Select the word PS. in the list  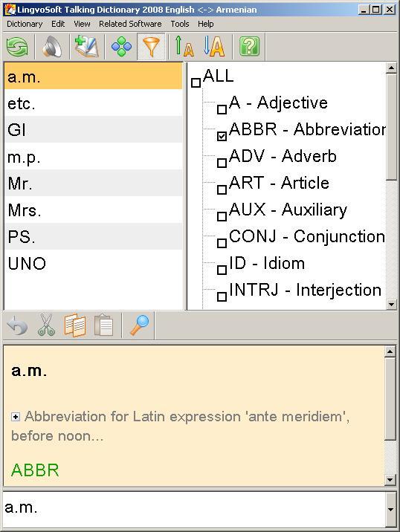(x=94, y=237)
